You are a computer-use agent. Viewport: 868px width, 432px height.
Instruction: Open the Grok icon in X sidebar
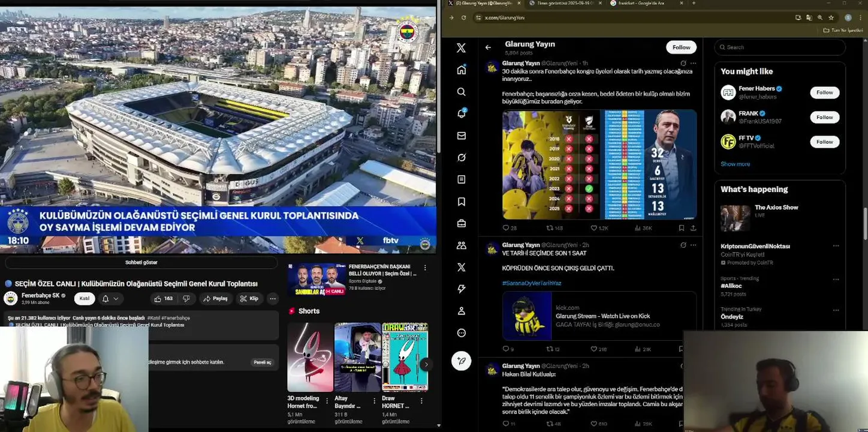pyautogui.click(x=461, y=157)
